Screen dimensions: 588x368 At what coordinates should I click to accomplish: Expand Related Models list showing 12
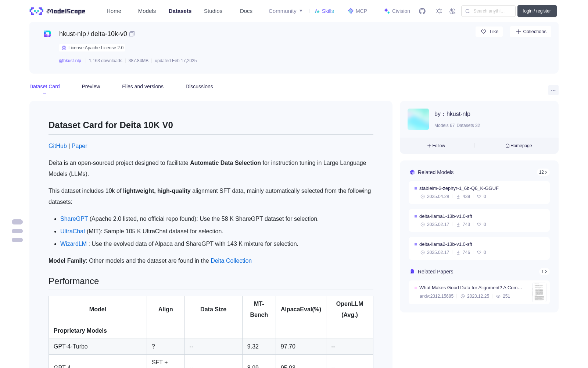[x=543, y=172]
